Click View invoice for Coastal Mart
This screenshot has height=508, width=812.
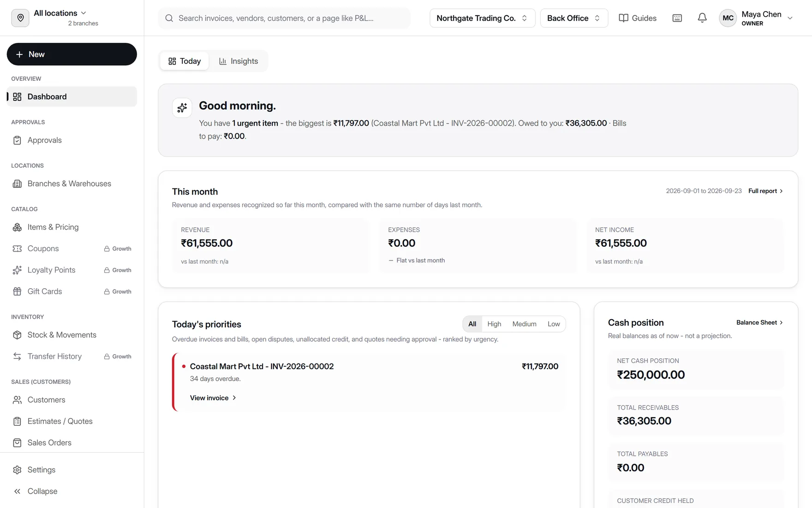(x=213, y=398)
